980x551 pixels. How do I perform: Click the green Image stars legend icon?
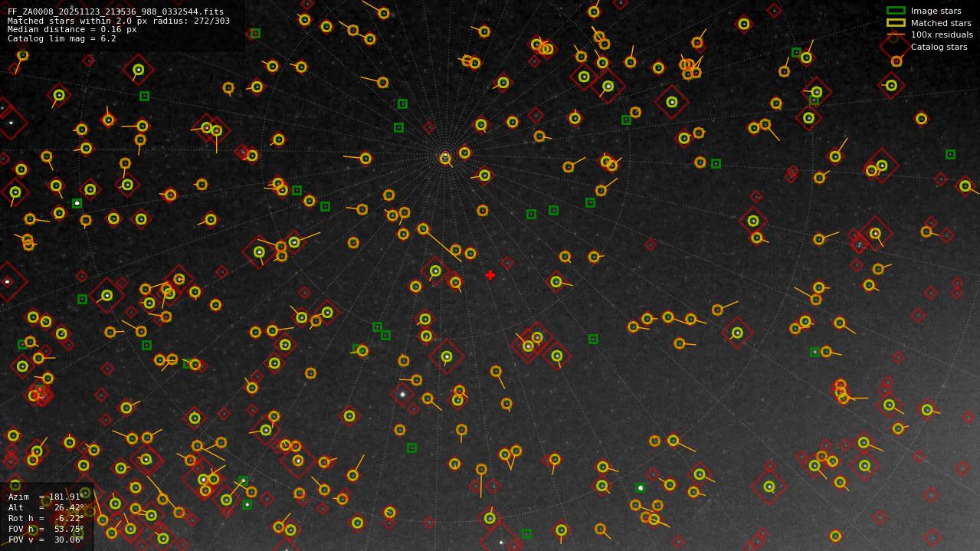[896, 11]
